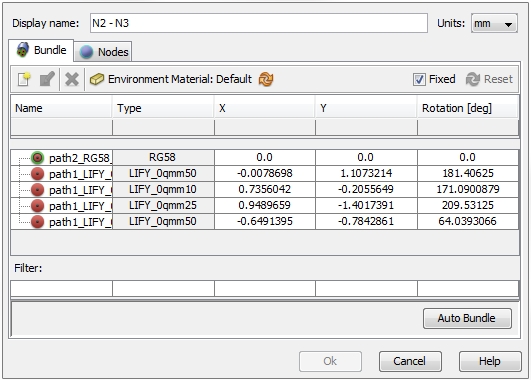Screen dimensions: 531x380
Task: Open the Units mm dropdown
Action: 494,23
